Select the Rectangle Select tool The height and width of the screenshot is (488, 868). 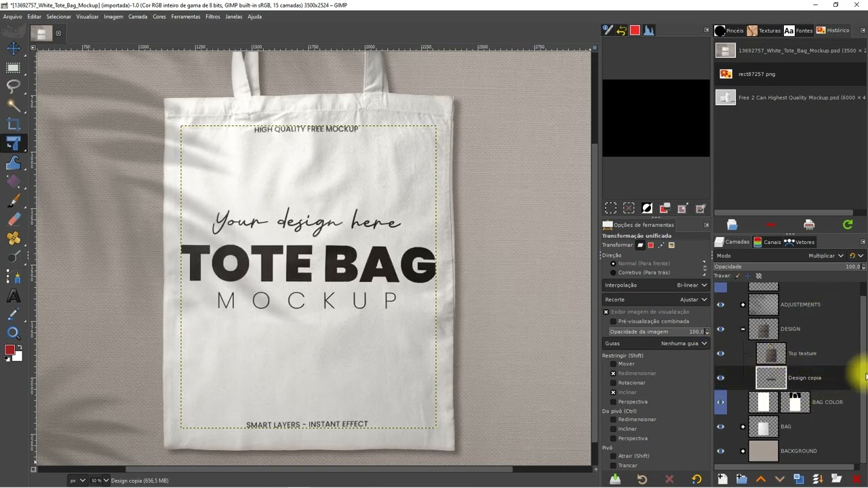point(13,68)
